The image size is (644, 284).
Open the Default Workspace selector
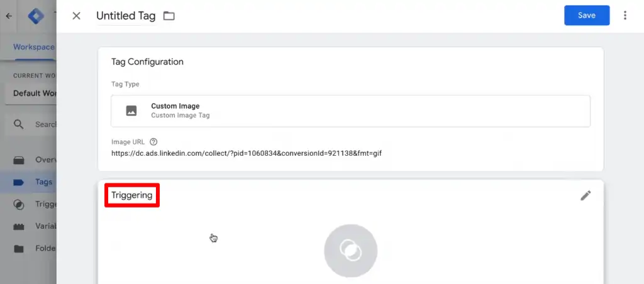pos(35,94)
